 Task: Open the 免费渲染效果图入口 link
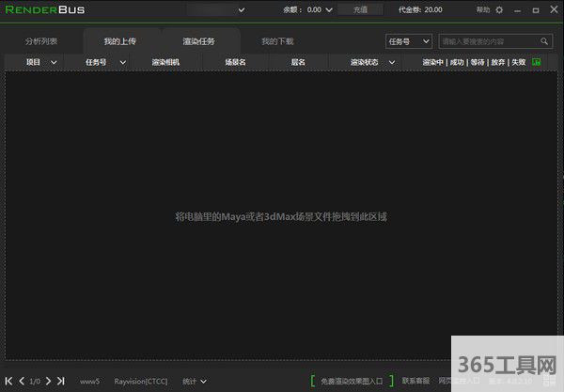(x=352, y=381)
